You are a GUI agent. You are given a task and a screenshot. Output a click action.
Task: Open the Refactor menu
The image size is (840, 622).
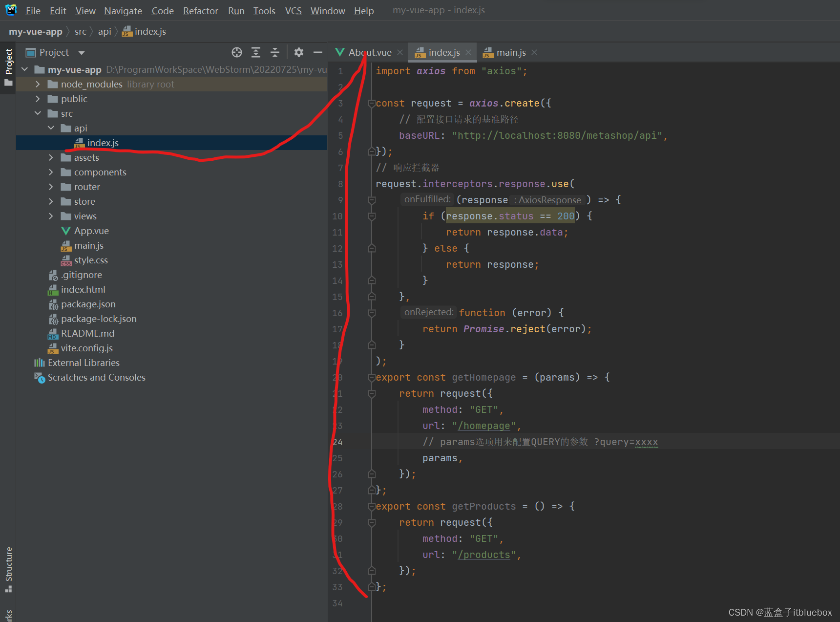[x=201, y=11]
